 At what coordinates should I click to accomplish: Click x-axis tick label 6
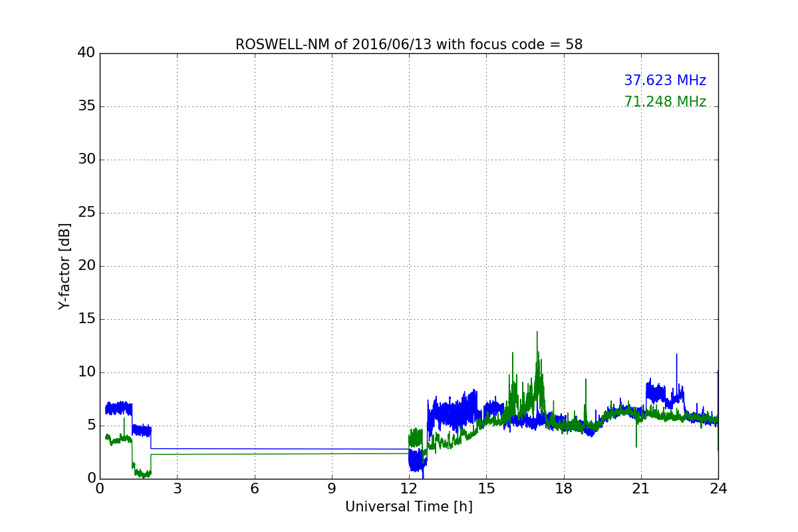[x=254, y=489]
